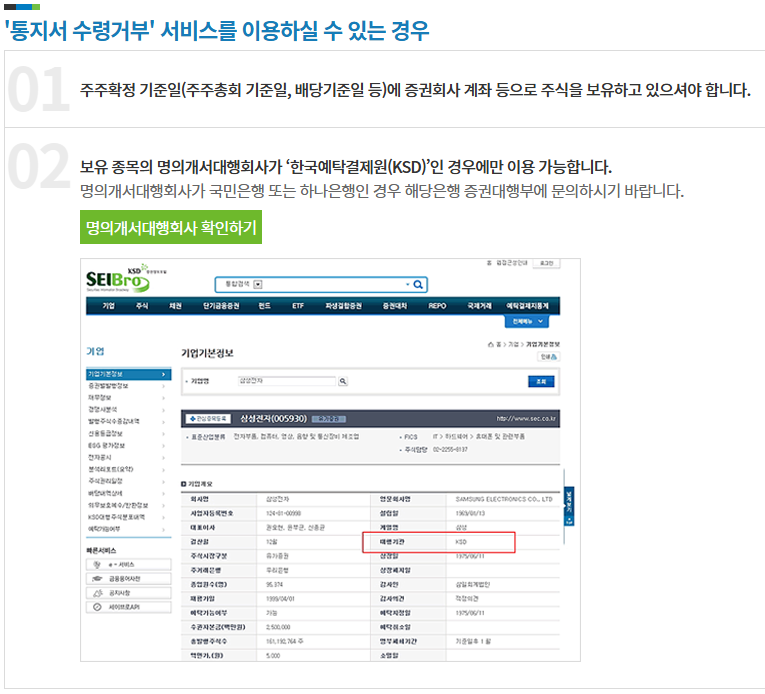Select the 단기금융증권 menu item
The width and height of the screenshot is (765, 694).
click(221, 306)
